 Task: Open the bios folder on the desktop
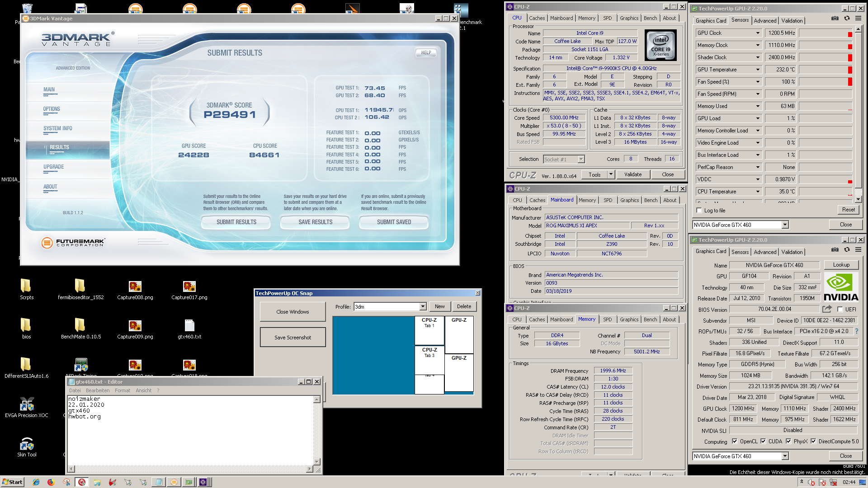click(26, 328)
